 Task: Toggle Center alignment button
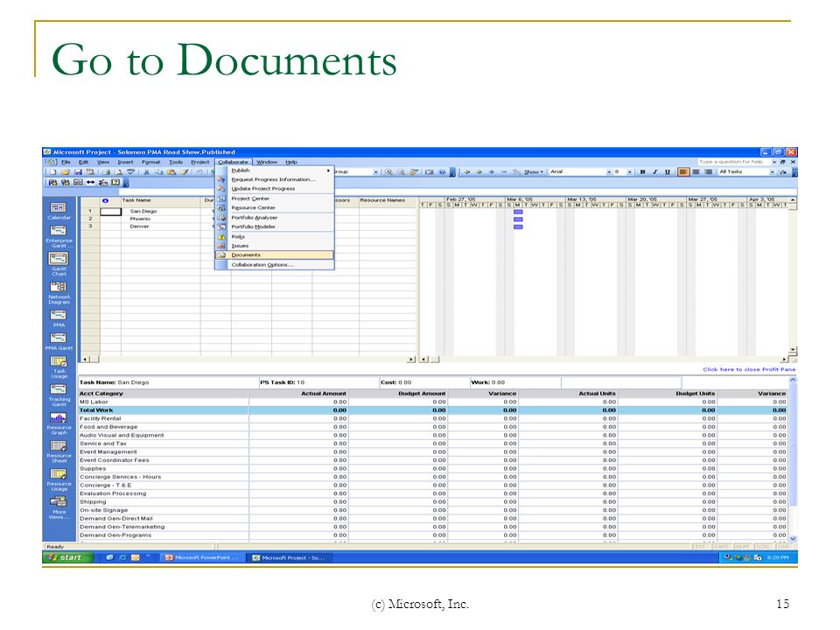coord(696,172)
